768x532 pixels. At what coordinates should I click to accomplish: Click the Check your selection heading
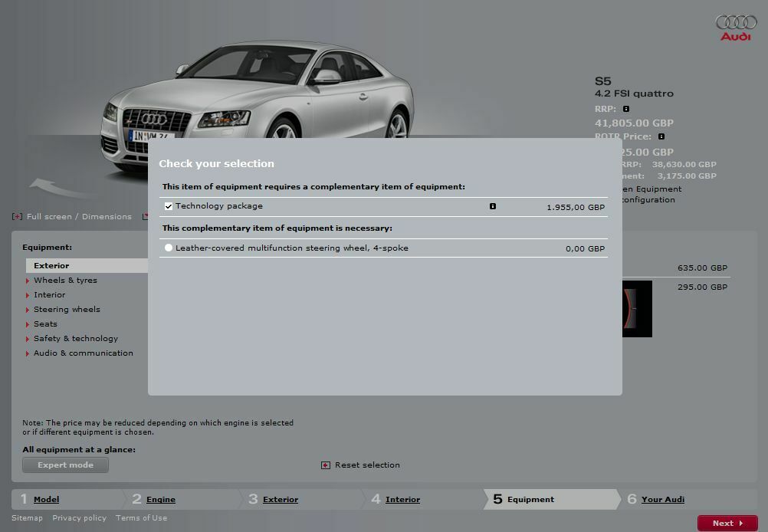(x=216, y=163)
